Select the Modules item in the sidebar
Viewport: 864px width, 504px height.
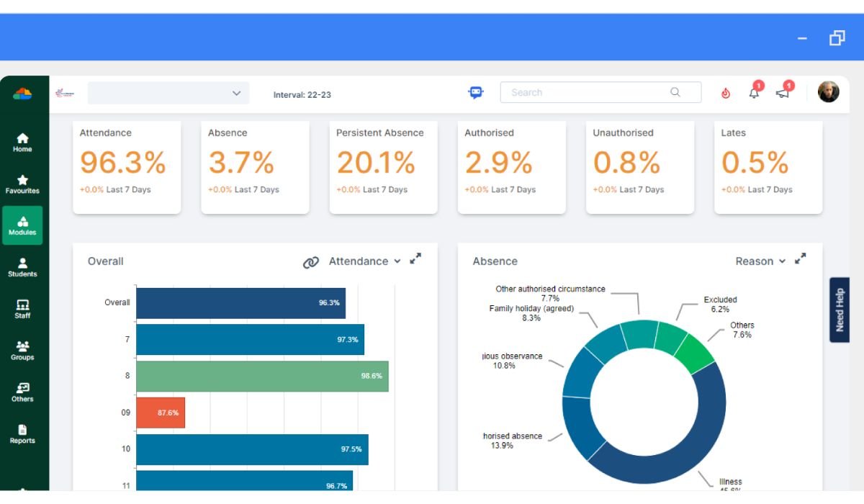point(22,225)
